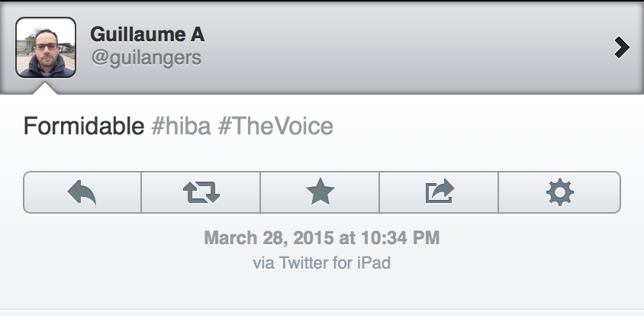
Task: Open the Guillaume A display name
Action: point(147,34)
